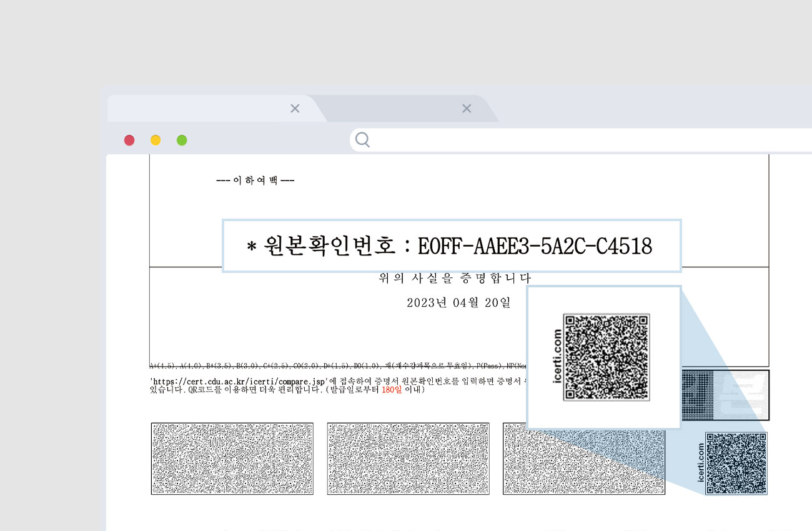Click the 이하여백 text line
Viewport: 812px width, 531px height.
pos(255,181)
